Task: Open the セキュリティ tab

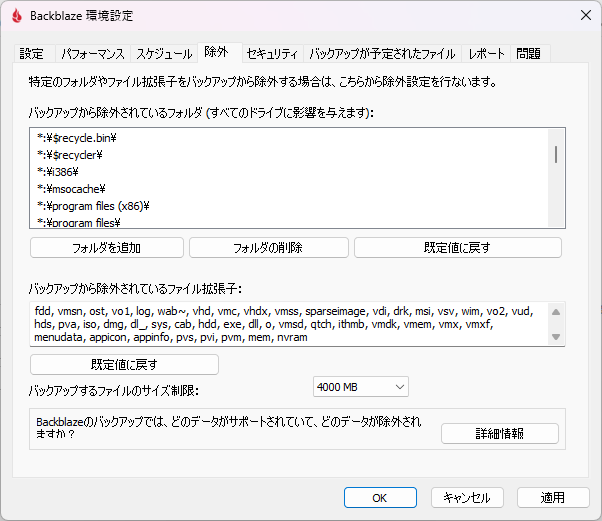Action: (271, 54)
